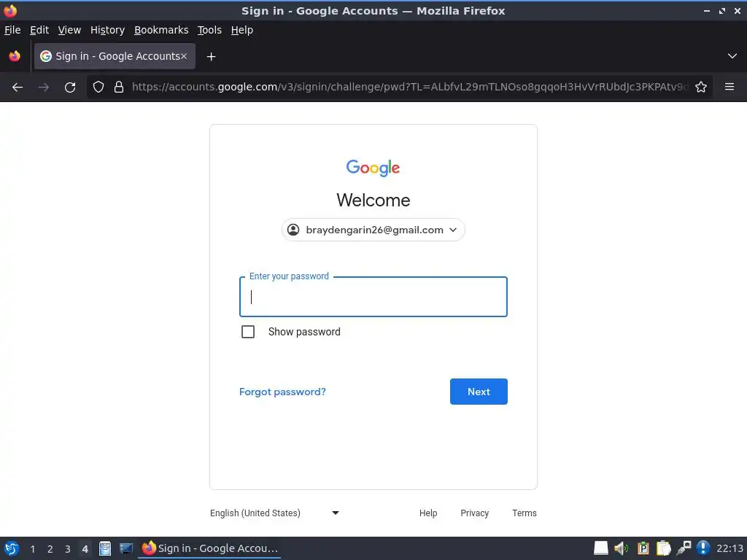Open the network connection tray icon

[684, 548]
